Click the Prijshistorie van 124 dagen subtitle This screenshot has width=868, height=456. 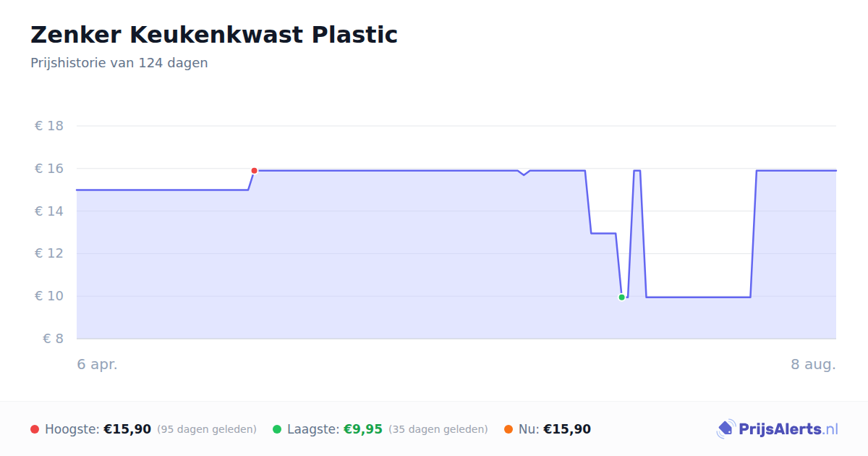click(119, 63)
